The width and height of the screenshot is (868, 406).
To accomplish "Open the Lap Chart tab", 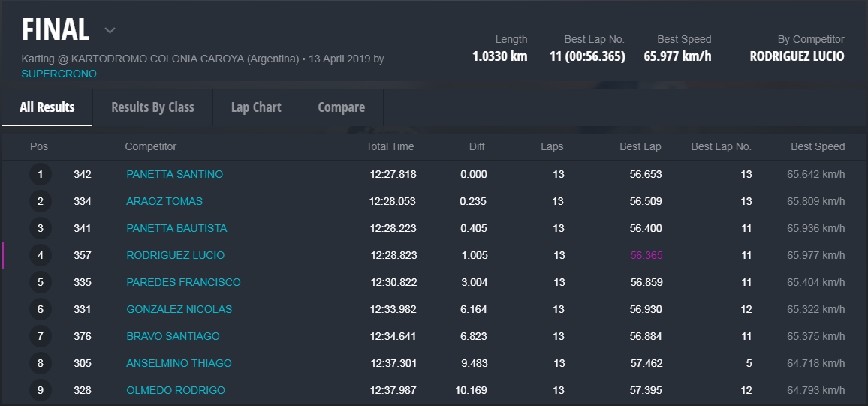I will tap(256, 107).
